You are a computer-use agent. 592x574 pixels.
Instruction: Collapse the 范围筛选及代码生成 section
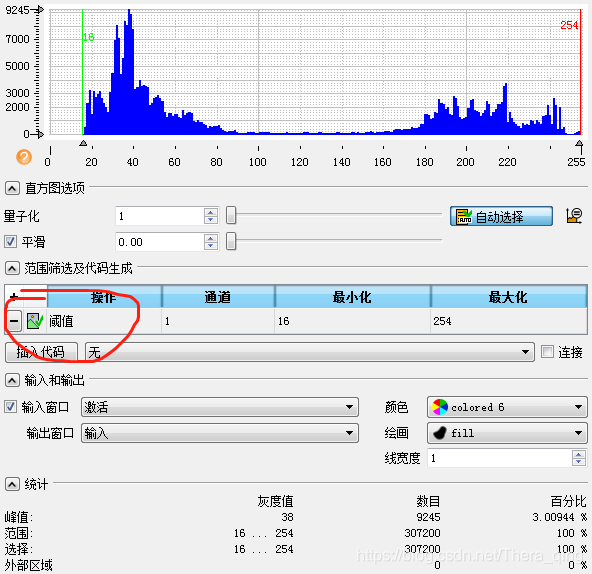12,268
